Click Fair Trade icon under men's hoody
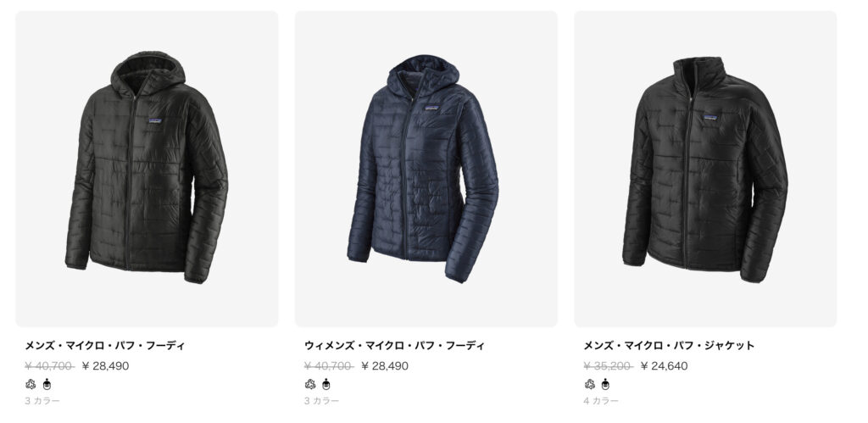Viewport: 868px width, 423px height. point(47,384)
